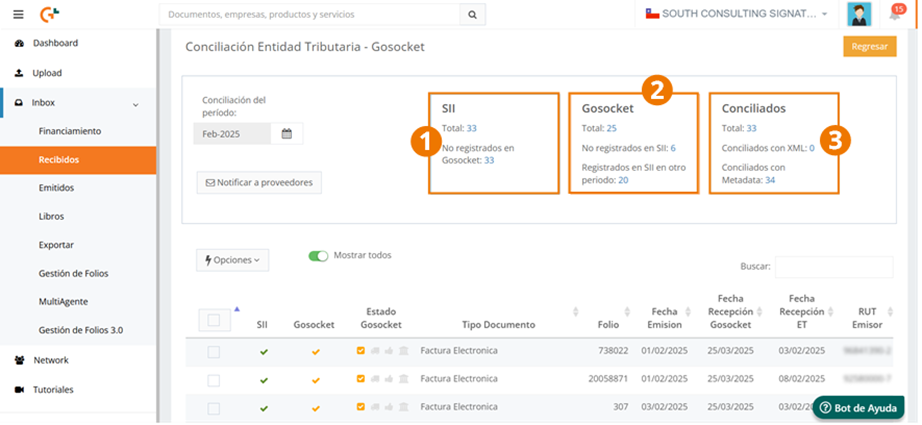Screen dimensions: 922x425
Task: Check the select-all header checkbox
Action: (x=214, y=320)
